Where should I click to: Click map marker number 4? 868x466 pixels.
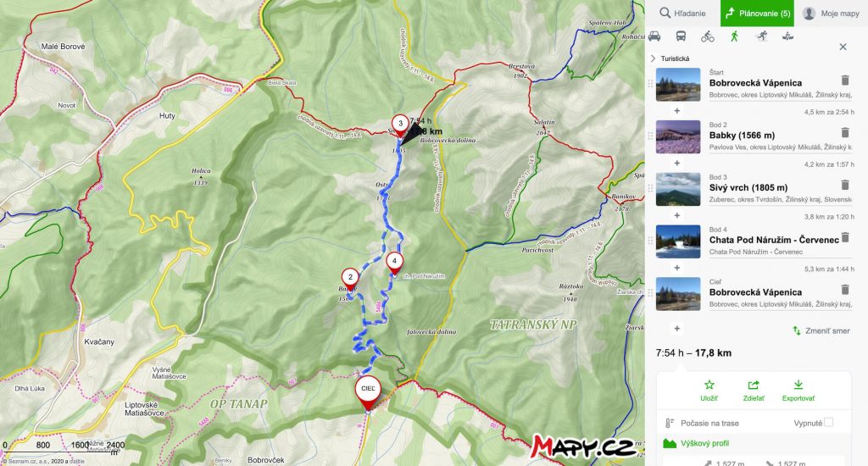(394, 263)
